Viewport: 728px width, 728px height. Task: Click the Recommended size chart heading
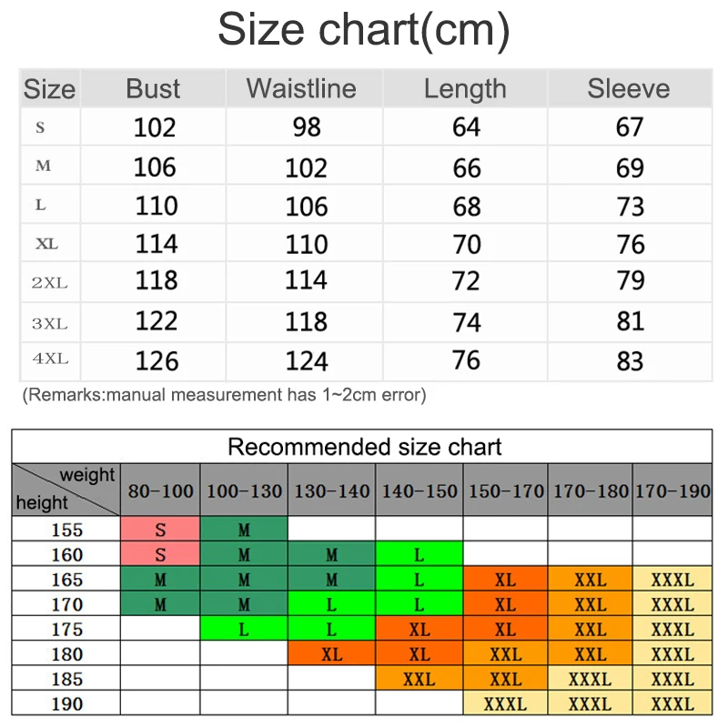364,447
